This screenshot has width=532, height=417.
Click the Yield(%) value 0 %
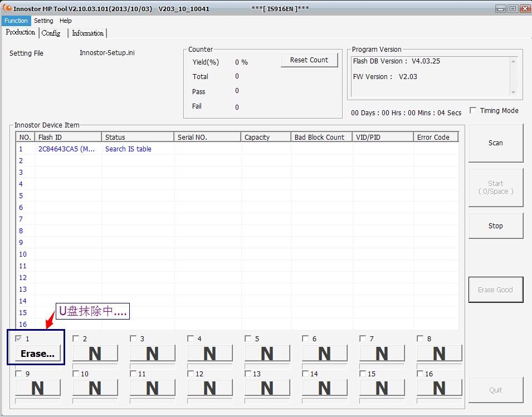(x=241, y=62)
